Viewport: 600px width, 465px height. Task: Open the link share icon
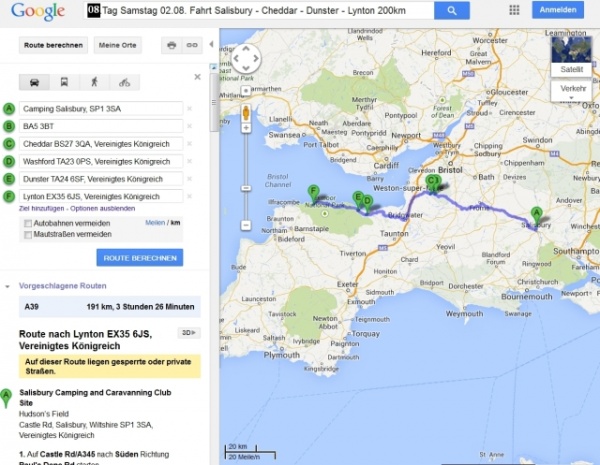pyautogui.click(x=192, y=45)
